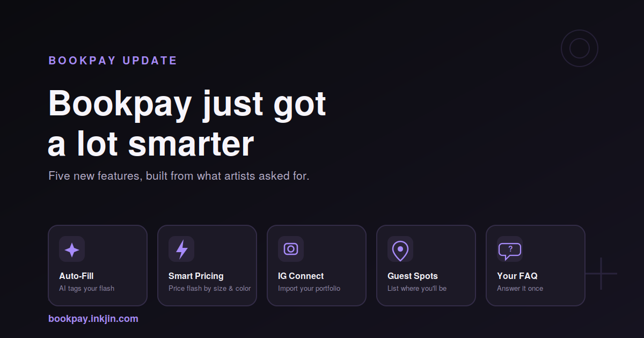Open the bookpay.inkjin.com link
The width and height of the screenshot is (644, 338).
pyautogui.click(x=93, y=319)
